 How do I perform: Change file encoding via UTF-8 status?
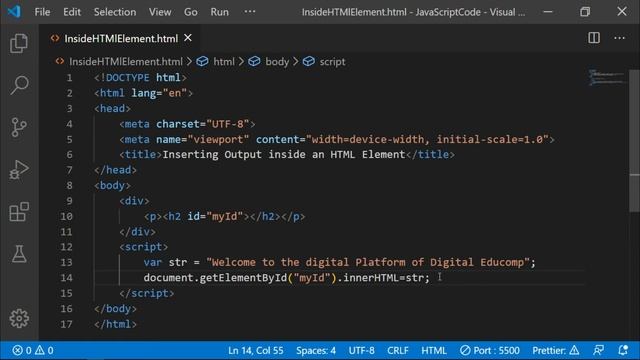pos(362,350)
